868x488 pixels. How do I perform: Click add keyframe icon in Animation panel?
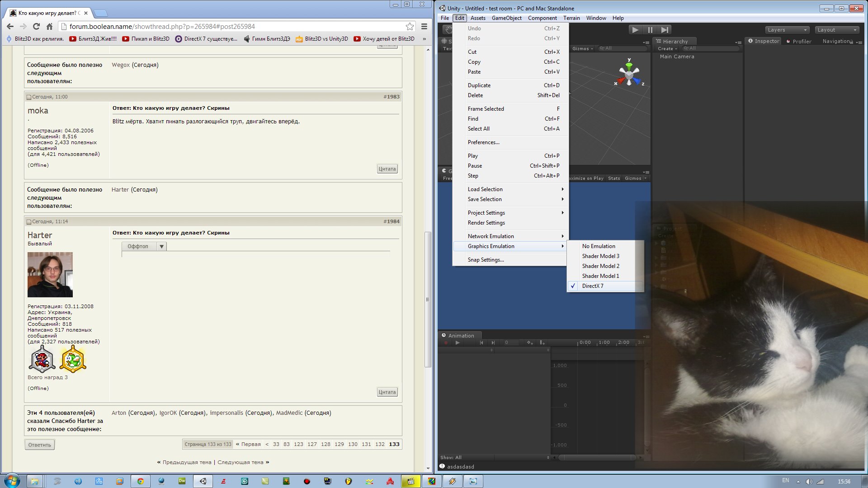(530, 343)
